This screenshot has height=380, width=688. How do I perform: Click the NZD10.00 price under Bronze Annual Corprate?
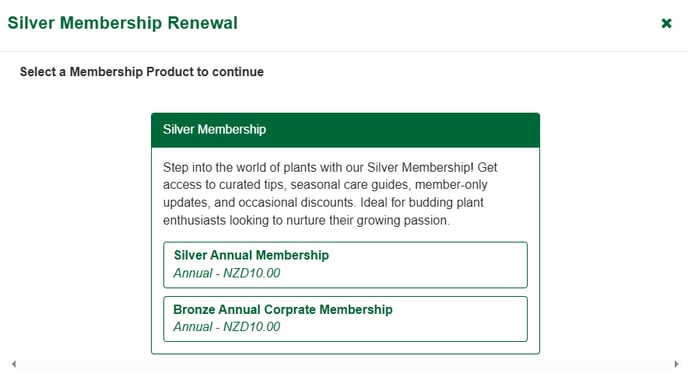pos(251,327)
